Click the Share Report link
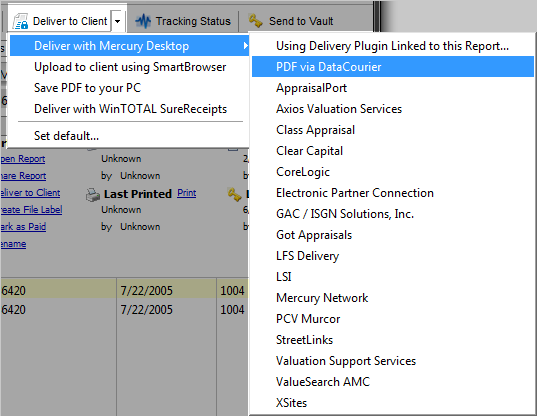The height and width of the screenshot is (416, 537). 23,176
